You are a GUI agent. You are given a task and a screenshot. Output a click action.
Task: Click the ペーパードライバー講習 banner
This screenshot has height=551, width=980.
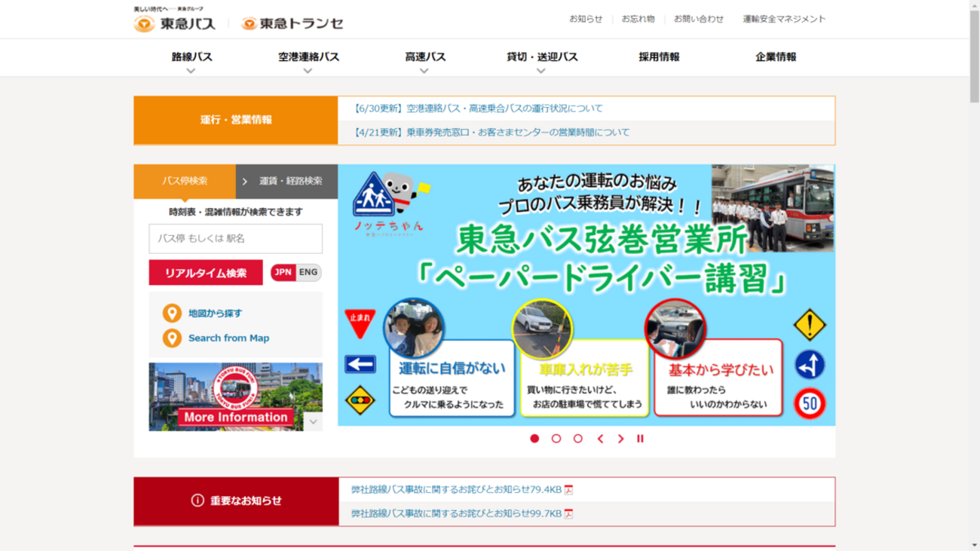[586, 295]
